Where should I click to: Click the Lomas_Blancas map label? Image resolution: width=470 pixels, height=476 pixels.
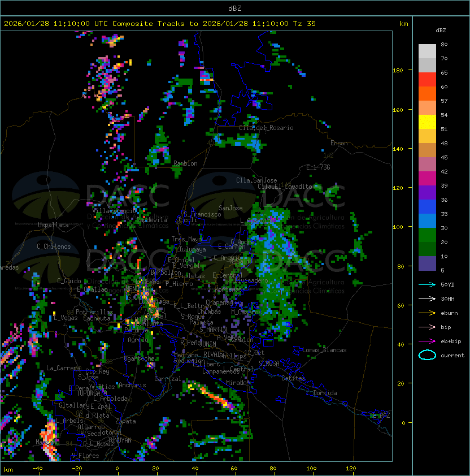pyautogui.click(x=324, y=350)
